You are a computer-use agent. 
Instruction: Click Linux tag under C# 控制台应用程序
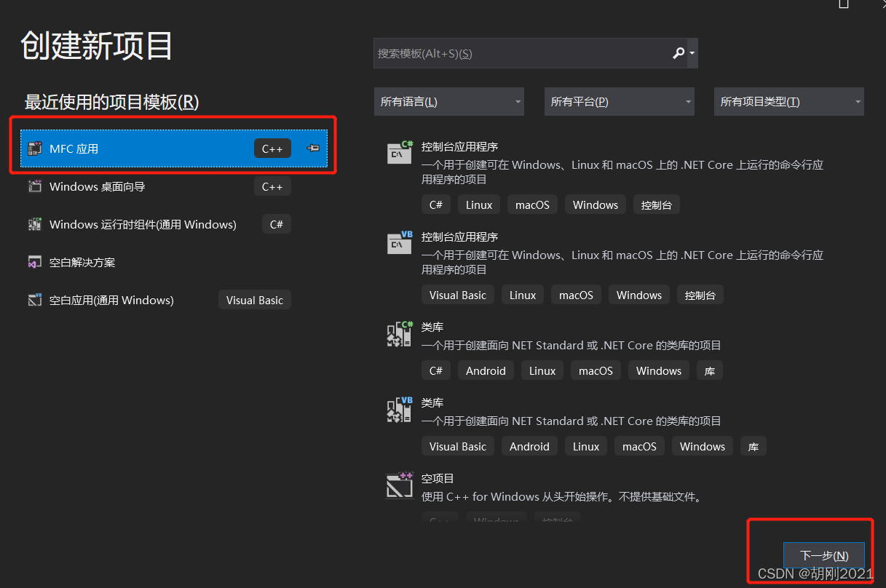pyautogui.click(x=479, y=204)
